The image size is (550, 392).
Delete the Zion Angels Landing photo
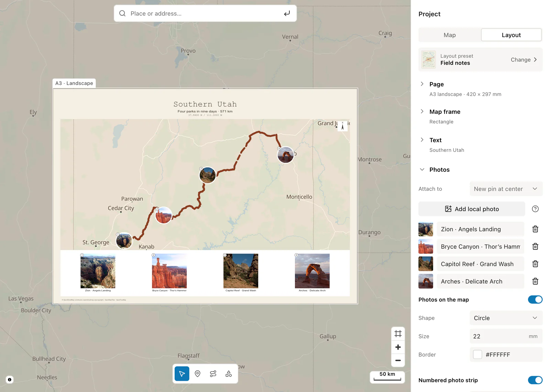(x=535, y=229)
